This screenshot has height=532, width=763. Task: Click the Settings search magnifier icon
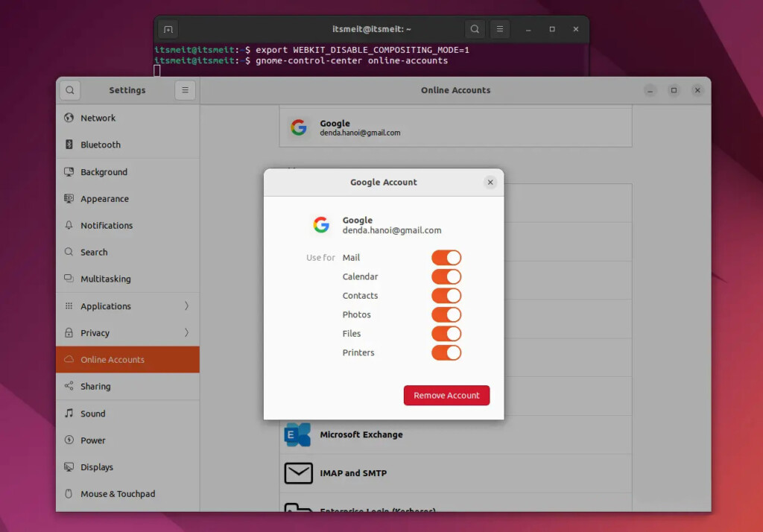69,90
